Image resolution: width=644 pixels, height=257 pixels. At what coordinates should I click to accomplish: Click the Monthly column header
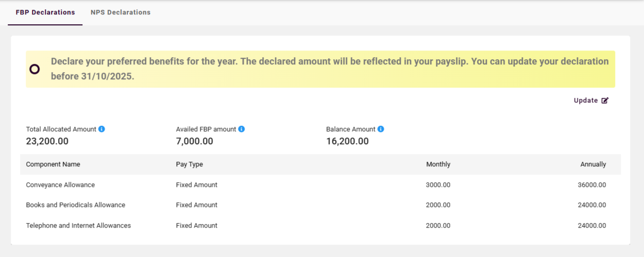(x=438, y=164)
